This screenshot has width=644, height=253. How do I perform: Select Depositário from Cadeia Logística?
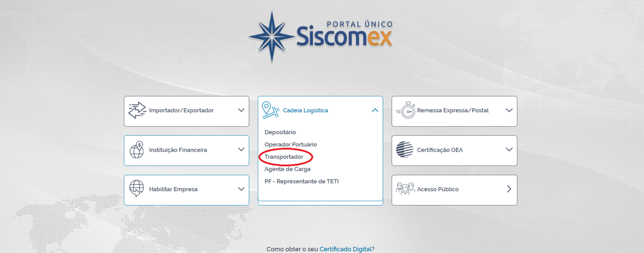280,132
